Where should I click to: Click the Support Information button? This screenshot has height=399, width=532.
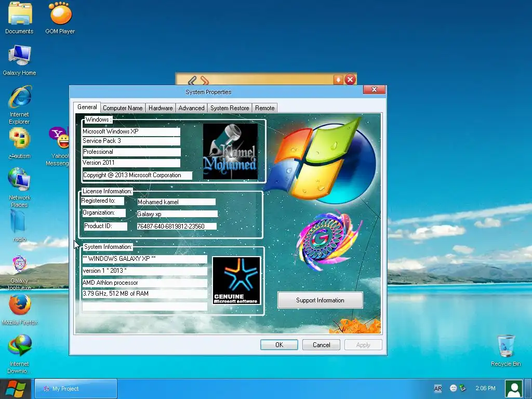(320, 300)
